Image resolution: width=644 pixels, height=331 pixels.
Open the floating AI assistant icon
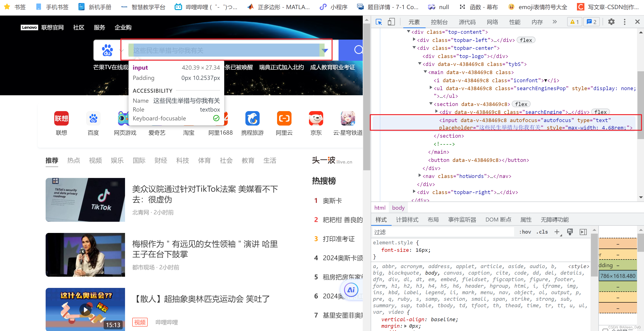(x=351, y=290)
